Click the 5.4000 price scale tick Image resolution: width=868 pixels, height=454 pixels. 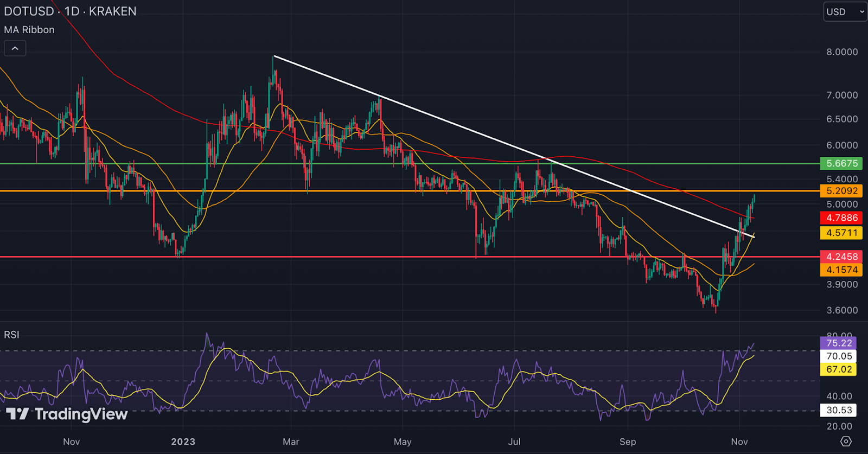click(842, 179)
